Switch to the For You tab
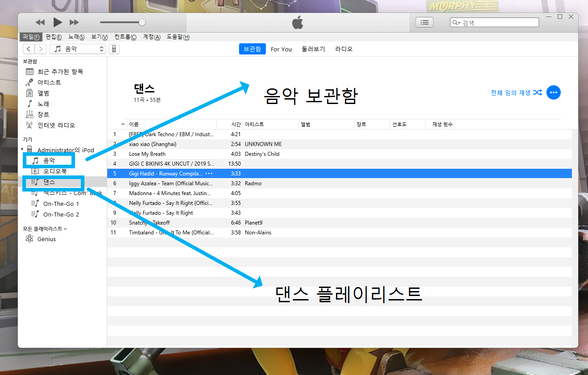Viewport: 588px width, 375px height. coord(281,49)
